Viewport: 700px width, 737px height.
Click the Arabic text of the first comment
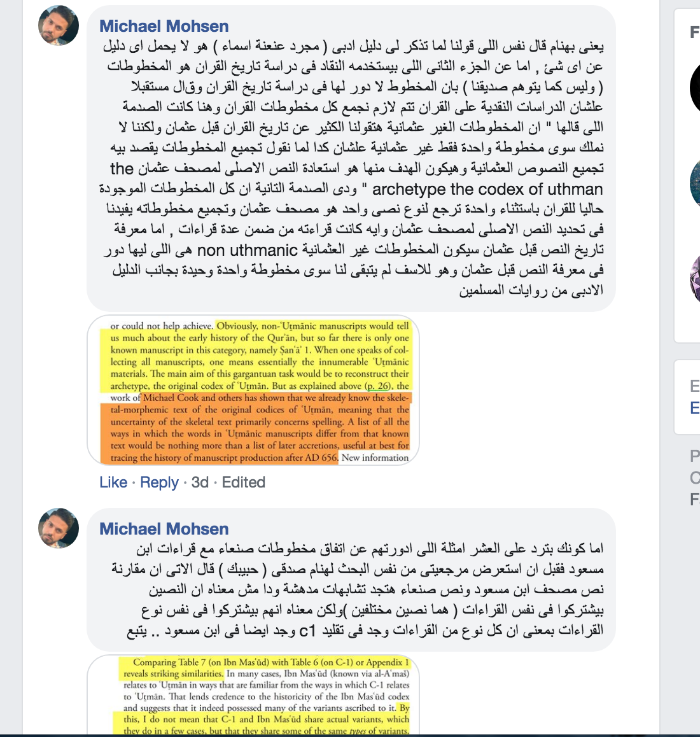[352, 168]
